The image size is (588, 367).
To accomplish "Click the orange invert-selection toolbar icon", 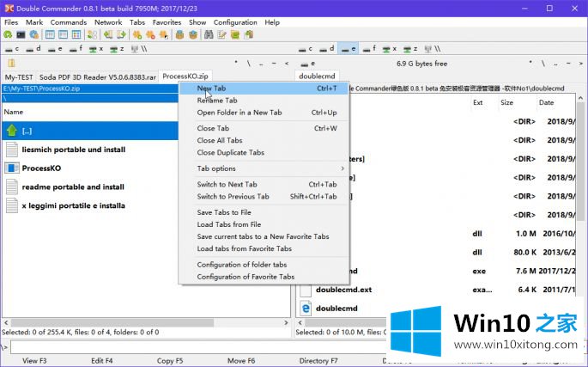I will point(163,35).
